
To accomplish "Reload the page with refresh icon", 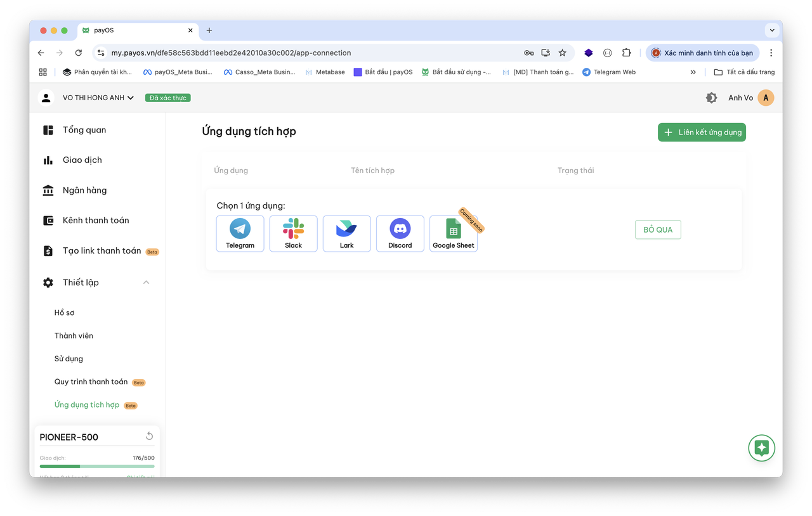I will [79, 53].
